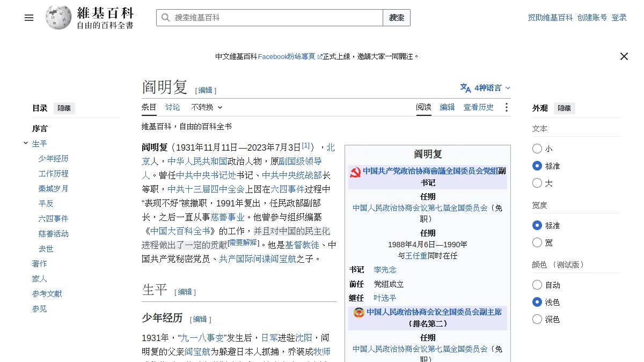Switch to the 讨论 tab
Image resolution: width=644 pixels, height=362 pixels.
pos(173,107)
